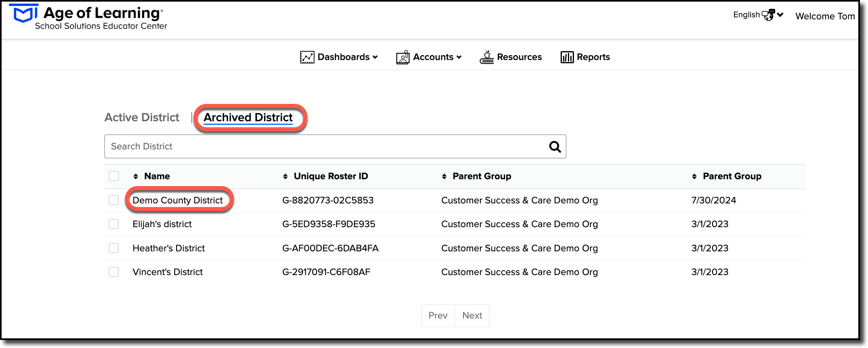Sort by Name using sort arrows
Image resolution: width=868 pixels, height=348 pixels.
point(136,176)
